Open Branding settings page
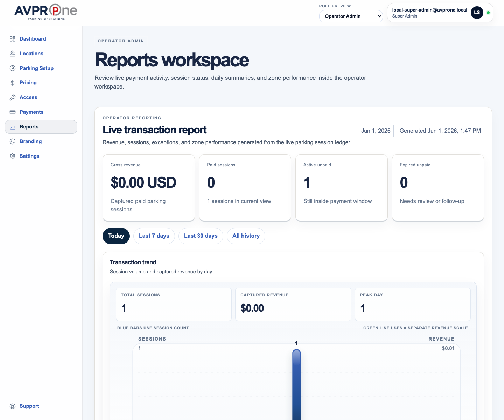The image size is (504, 420). click(41, 141)
